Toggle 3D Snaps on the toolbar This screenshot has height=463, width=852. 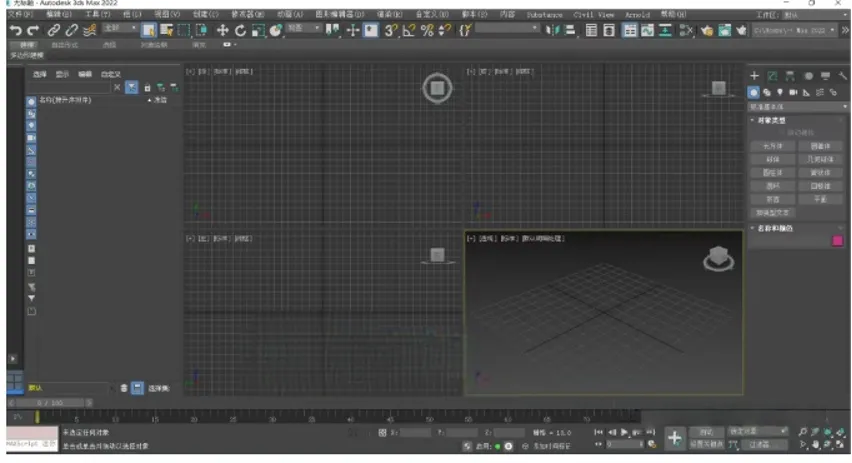(390, 30)
